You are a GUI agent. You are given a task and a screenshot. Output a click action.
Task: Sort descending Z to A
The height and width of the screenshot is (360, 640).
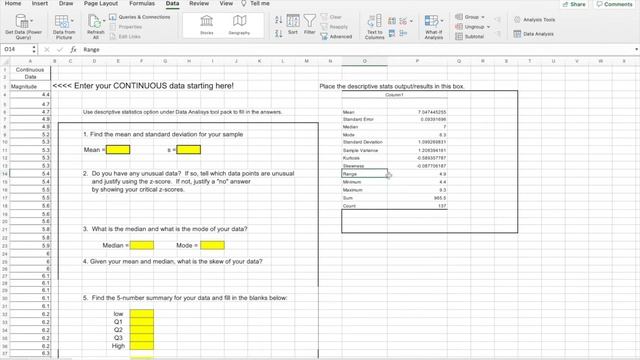(x=278, y=33)
